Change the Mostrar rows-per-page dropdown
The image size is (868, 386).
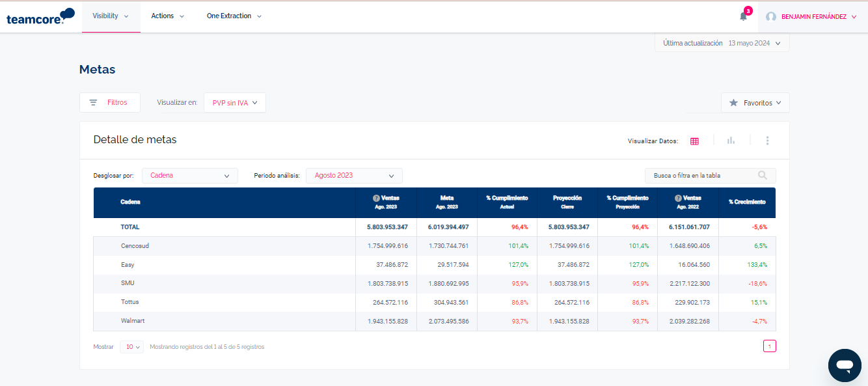tap(132, 347)
